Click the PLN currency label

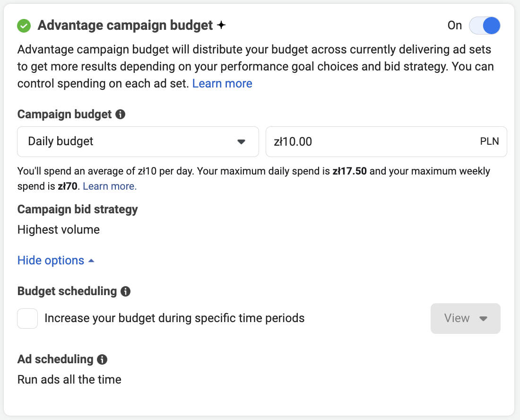click(489, 141)
